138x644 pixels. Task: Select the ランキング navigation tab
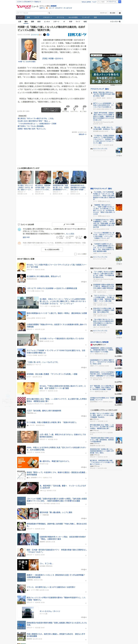click(86, 17)
